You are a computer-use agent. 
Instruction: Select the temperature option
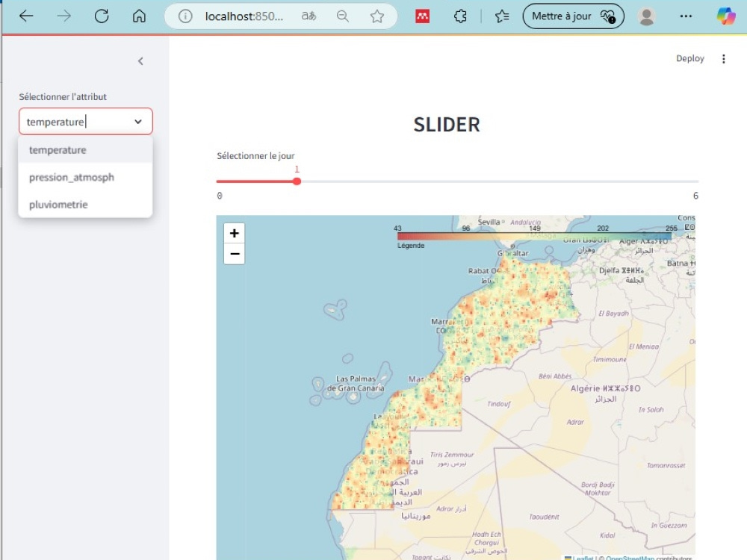pos(85,150)
